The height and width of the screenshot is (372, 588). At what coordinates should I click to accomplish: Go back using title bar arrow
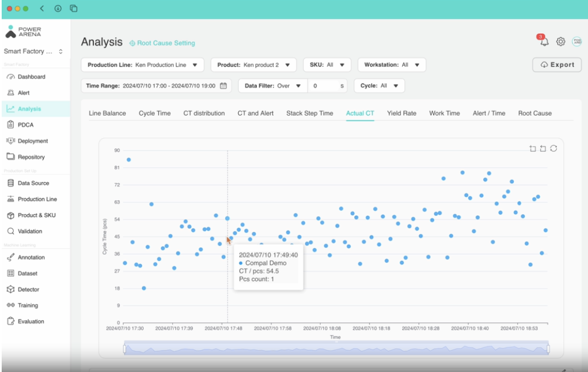click(x=42, y=8)
